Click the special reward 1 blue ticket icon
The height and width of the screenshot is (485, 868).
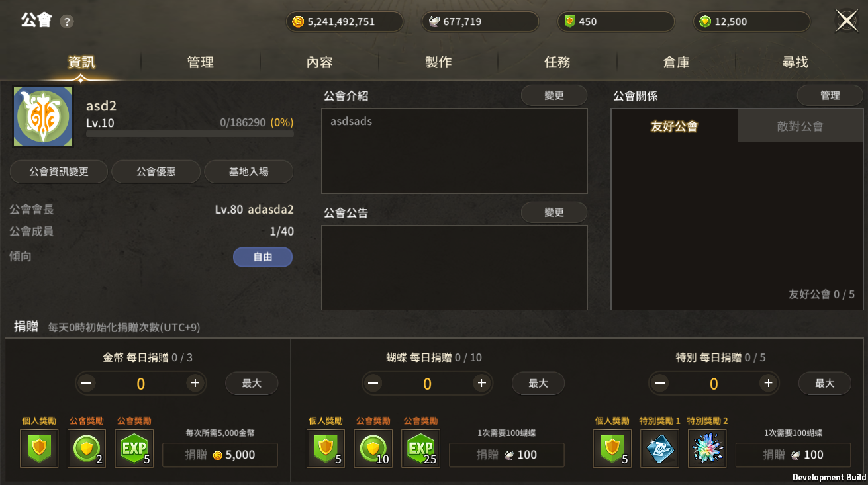tap(659, 449)
